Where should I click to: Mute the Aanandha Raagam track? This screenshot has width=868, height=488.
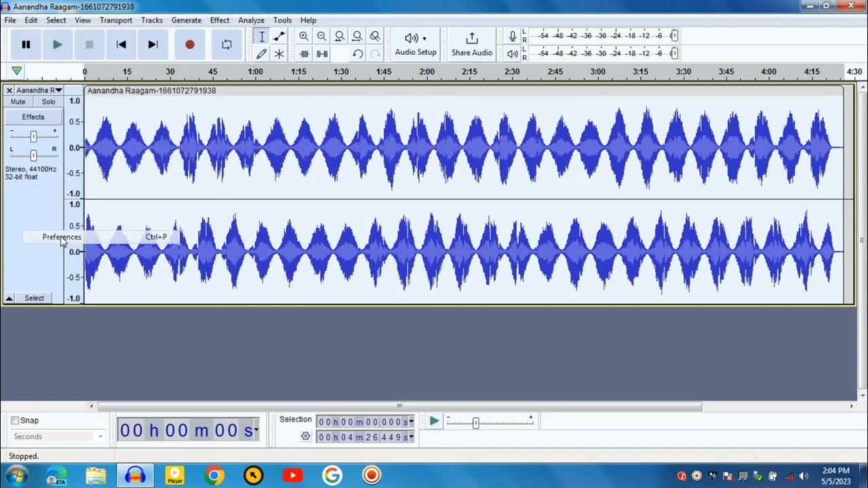pyautogui.click(x=18, y=102)
